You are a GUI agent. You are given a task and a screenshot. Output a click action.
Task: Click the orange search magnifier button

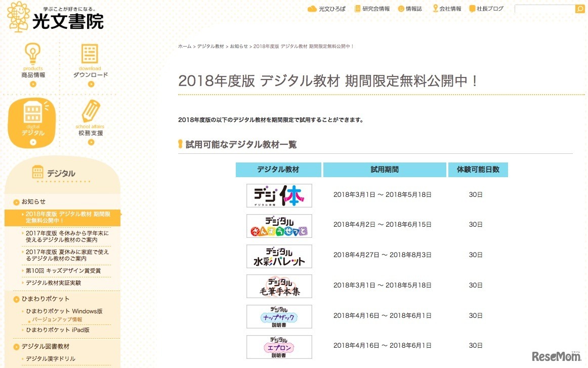[x=580, y=9]
